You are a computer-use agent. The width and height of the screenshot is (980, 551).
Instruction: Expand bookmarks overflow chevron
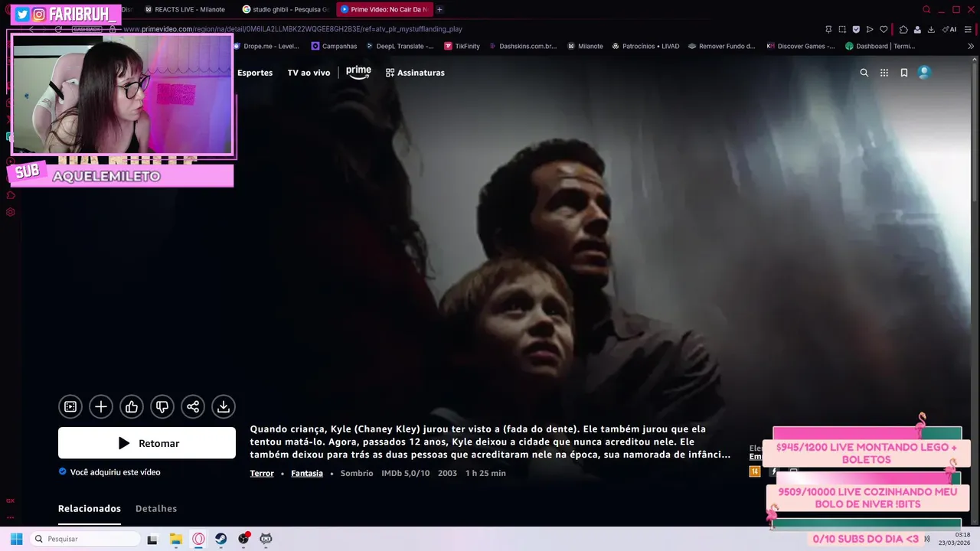point(971,46)
